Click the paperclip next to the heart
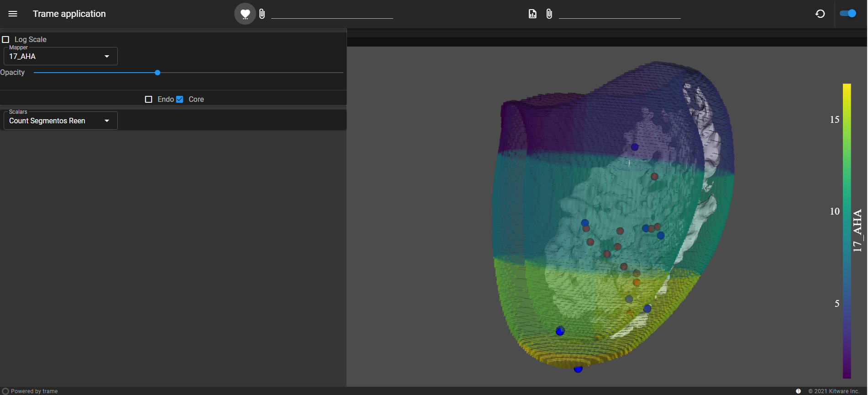This screenshot has width=868, height=395. (x=262, y=14)
